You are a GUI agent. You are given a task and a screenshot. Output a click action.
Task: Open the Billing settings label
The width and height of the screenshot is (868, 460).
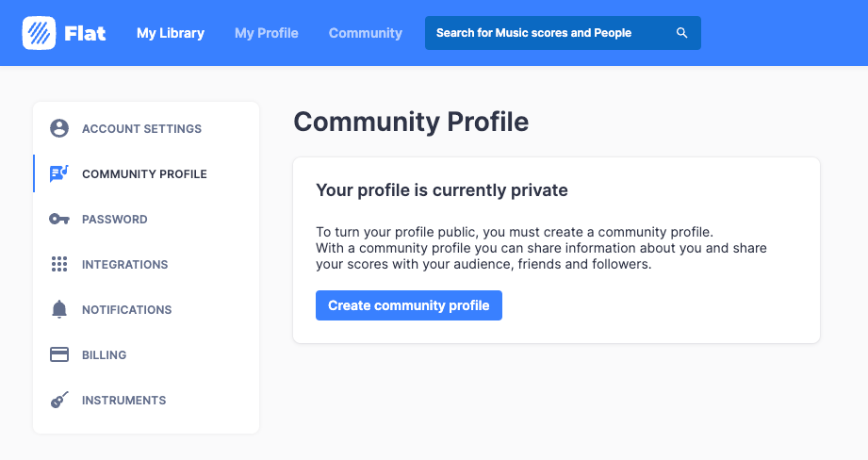104,355
